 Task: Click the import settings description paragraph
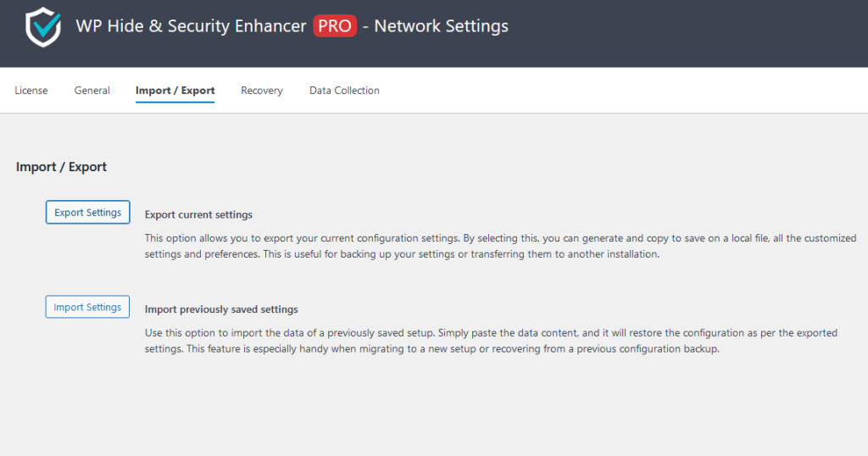pos(491,341)
